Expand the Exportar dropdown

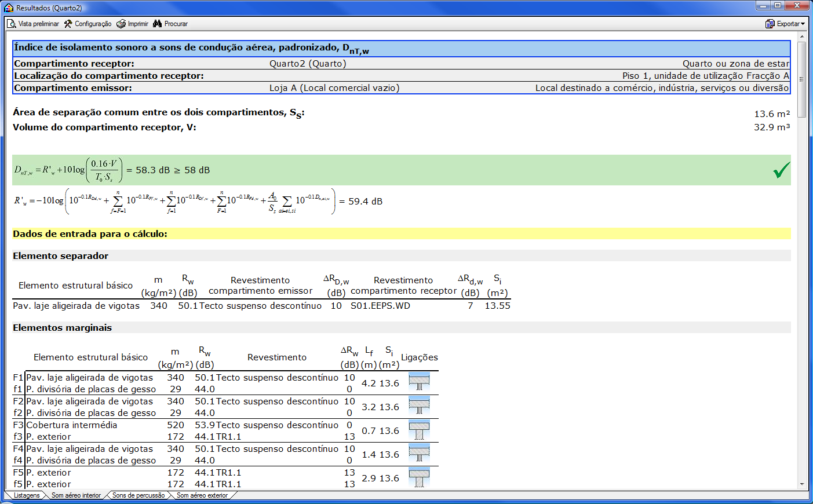click(x=785, y=24)
